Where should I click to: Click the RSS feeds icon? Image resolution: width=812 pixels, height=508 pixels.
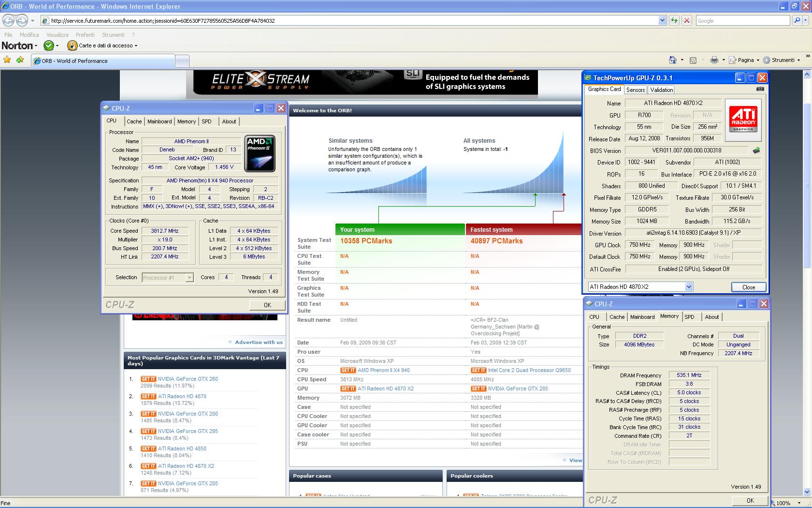[x=693, y=60]
